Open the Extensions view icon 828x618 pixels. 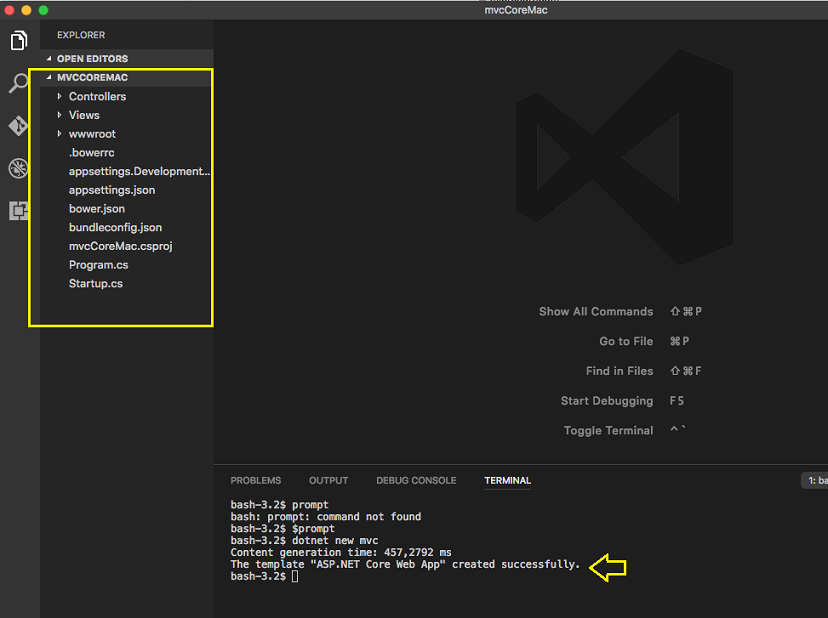19,211
